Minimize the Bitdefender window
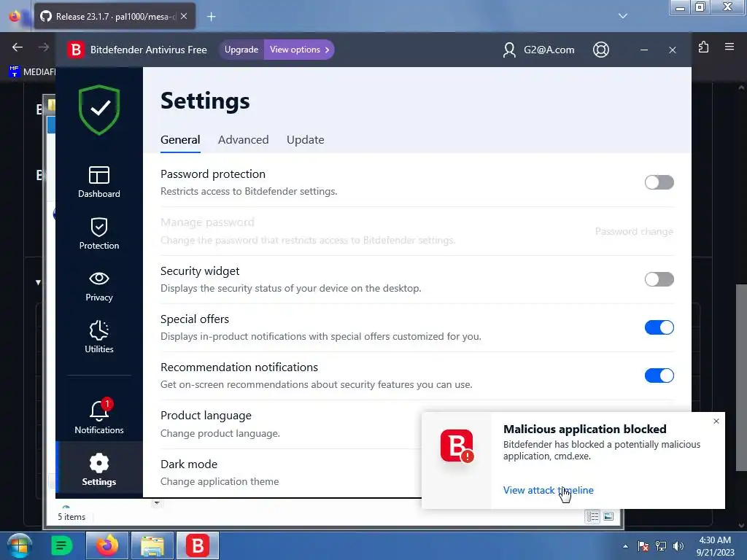This screenshot has height=560, width=747. [643, 50]
